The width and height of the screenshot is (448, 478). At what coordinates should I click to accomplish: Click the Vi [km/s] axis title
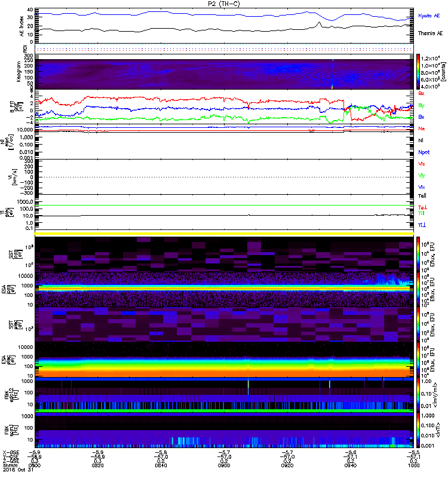[x=13, y=177]
